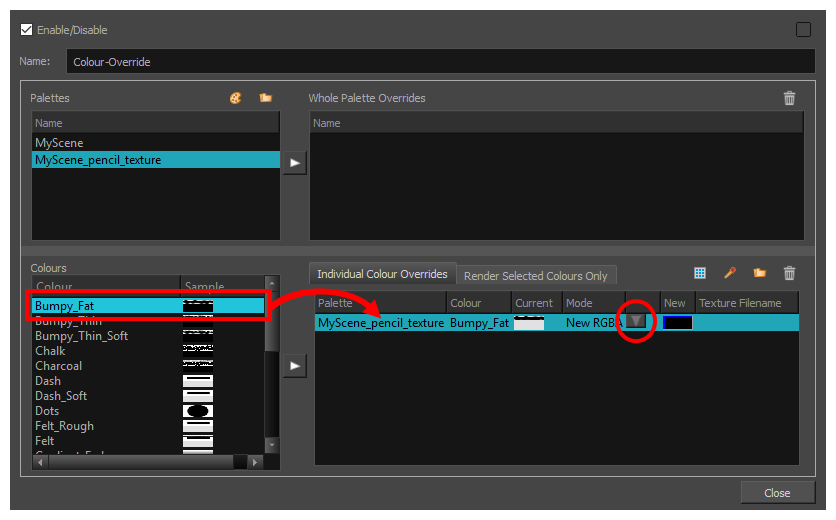Select the Individual Colour Overrides tab

pyautogui.click(x=382, y=274)
